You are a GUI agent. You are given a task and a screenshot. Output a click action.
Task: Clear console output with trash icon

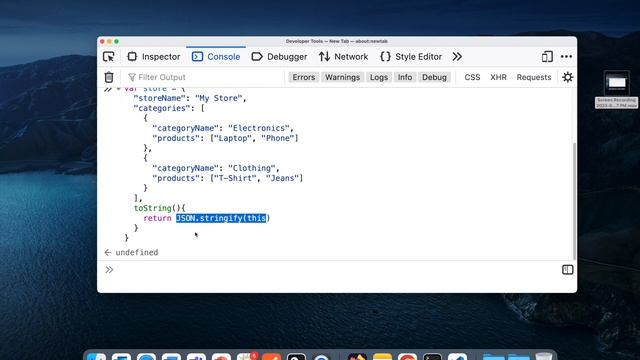tap(109, 77)
